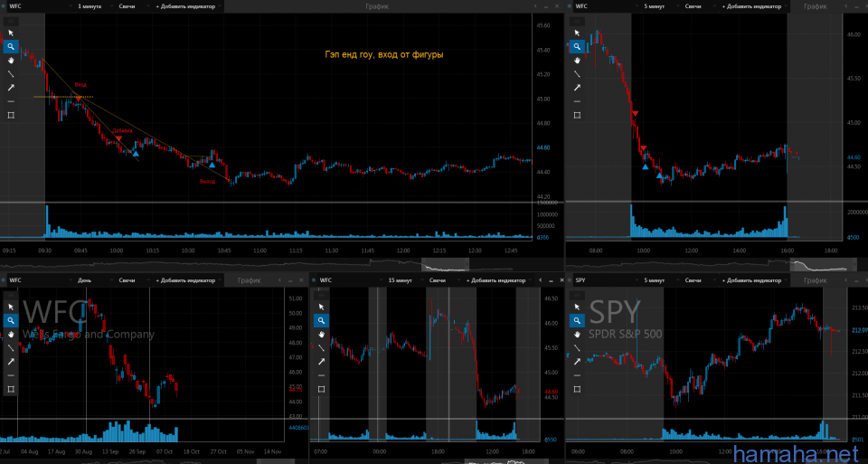
Task: Pick the arrow drawing tool in WFC 5-minute chart
Action: [577, 88]
